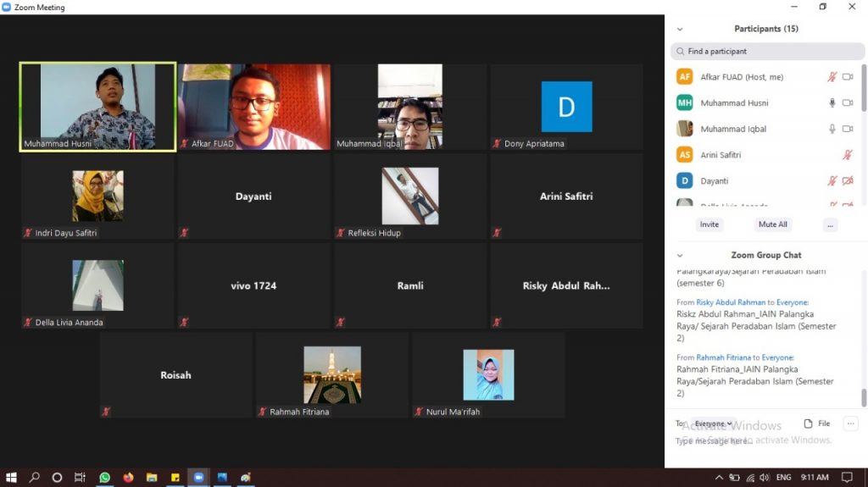This screenshot has width=868, height=487.
Task: Select Indri Dayu Safitri's tile
Action: click(98, 196)
